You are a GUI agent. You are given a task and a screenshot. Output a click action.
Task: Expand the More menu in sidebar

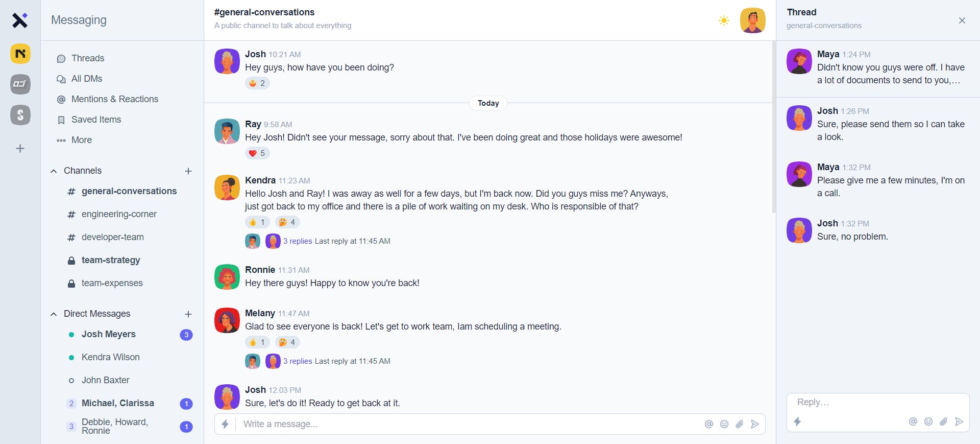pos(81,140)
